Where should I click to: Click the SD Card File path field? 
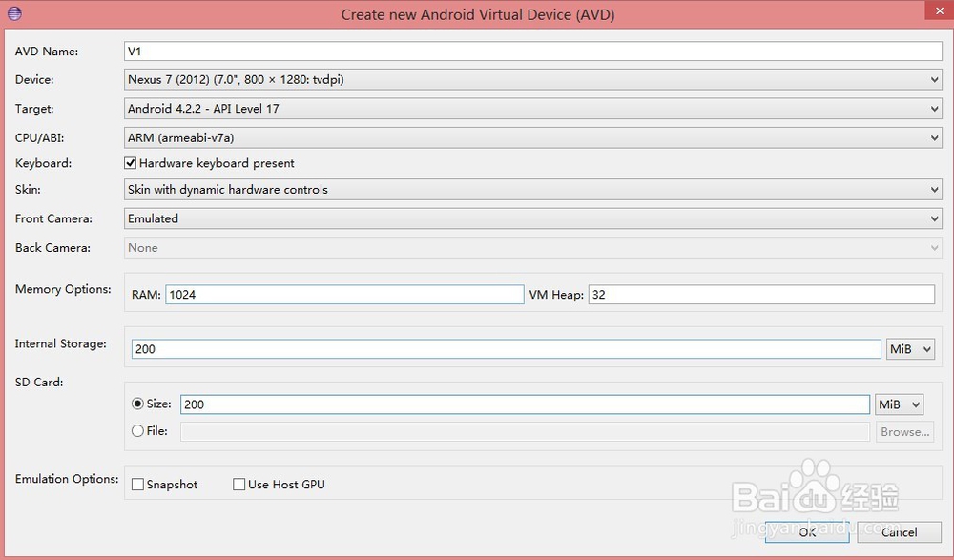[x=525, y=431]
